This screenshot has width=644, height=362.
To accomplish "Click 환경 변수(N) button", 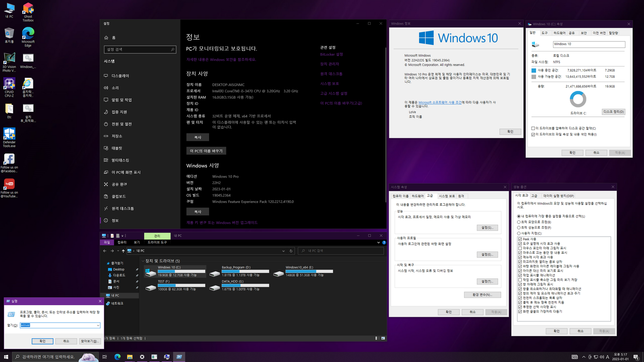I will tap(482, 295).
